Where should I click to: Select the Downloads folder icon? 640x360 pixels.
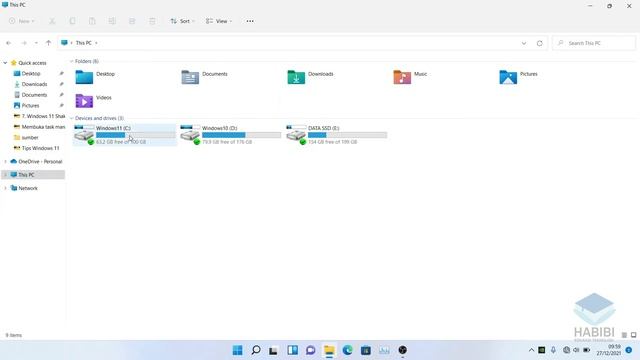tap(296, 77)
